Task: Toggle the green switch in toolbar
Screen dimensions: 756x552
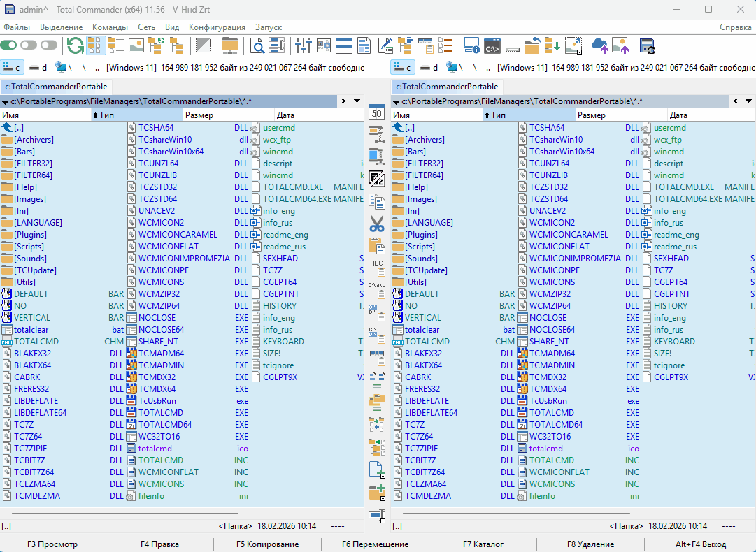Action: tap(9, 45)
